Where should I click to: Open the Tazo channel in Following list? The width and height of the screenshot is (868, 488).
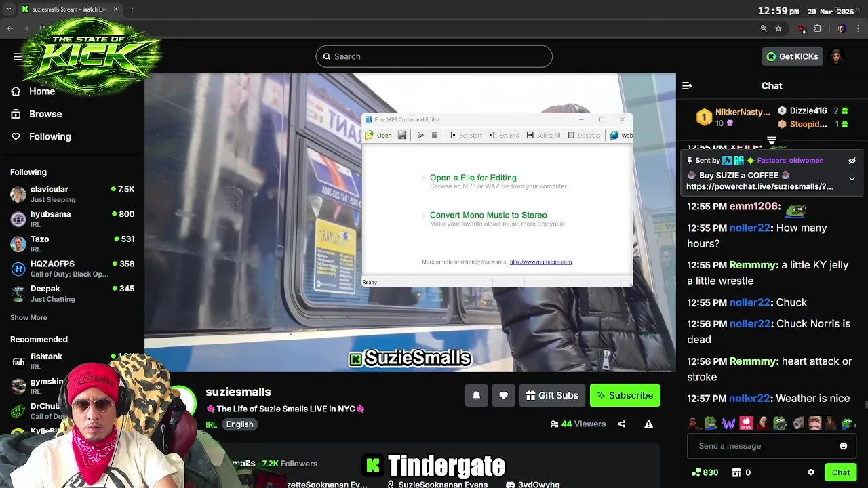tap(72, 243)
